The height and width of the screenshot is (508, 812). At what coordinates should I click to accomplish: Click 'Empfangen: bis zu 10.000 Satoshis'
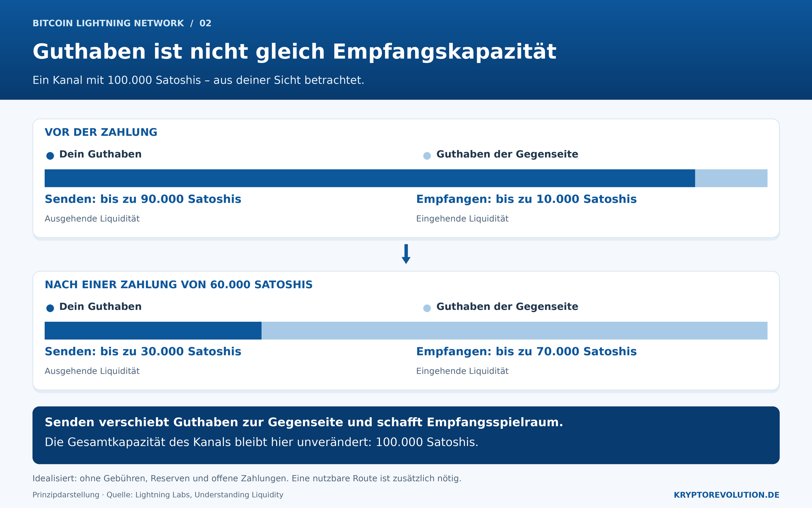[526, 199]
